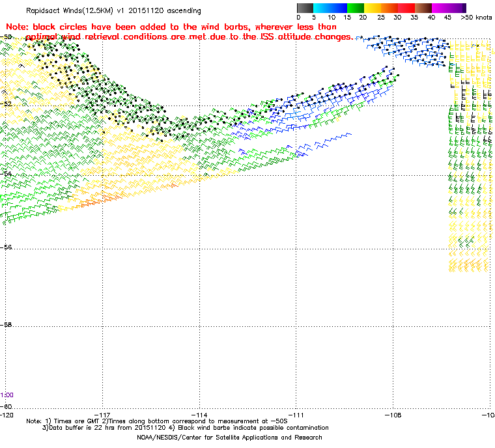Click the -120 longitude axis label
Image resolution: width=495 pixels, height=448 pixels.
coord(7,415)
